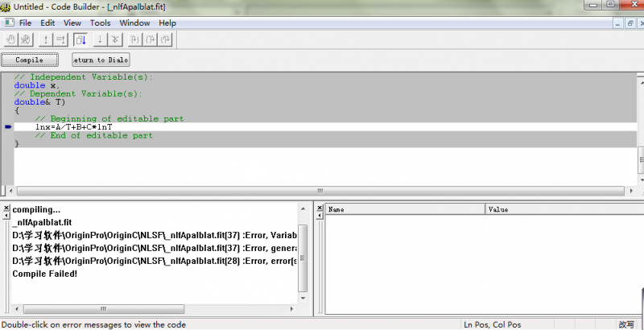Click first error line for fit(37) Variab
The width and height of the screenshot is (644, 330).
point(155,235)
